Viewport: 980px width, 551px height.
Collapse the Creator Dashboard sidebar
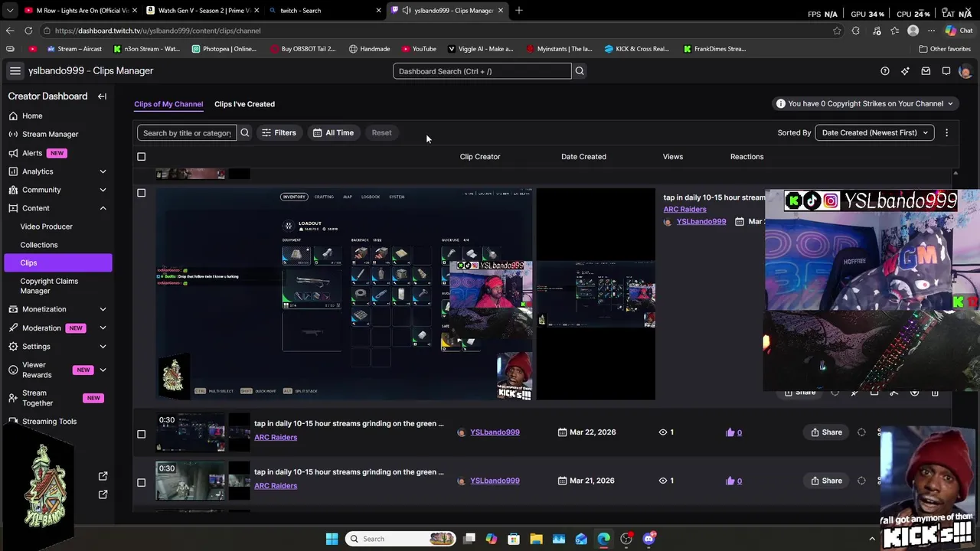point(102,96)
